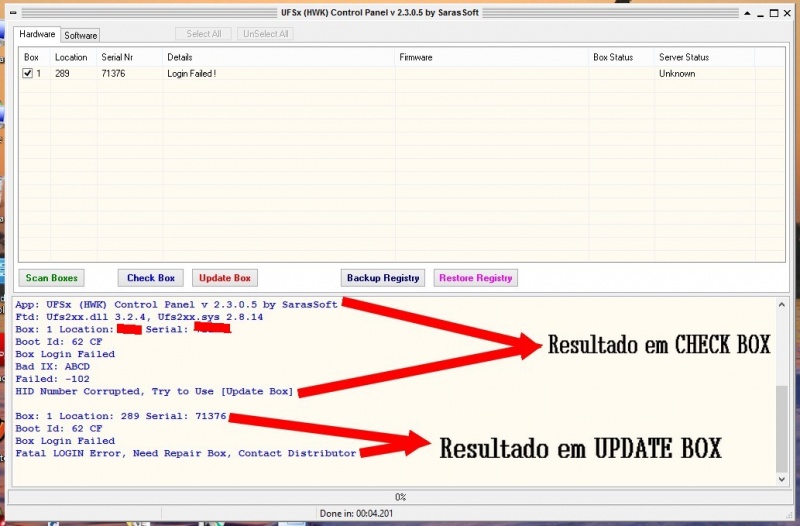Switch to the Hardware tab
Viewport: 800px width, 526px height.
tap(37, 34)
